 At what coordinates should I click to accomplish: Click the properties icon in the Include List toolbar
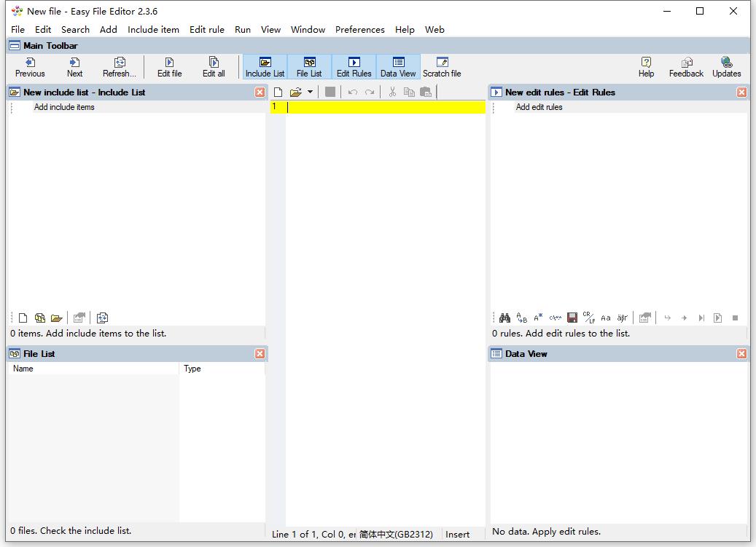coord(79,318)
